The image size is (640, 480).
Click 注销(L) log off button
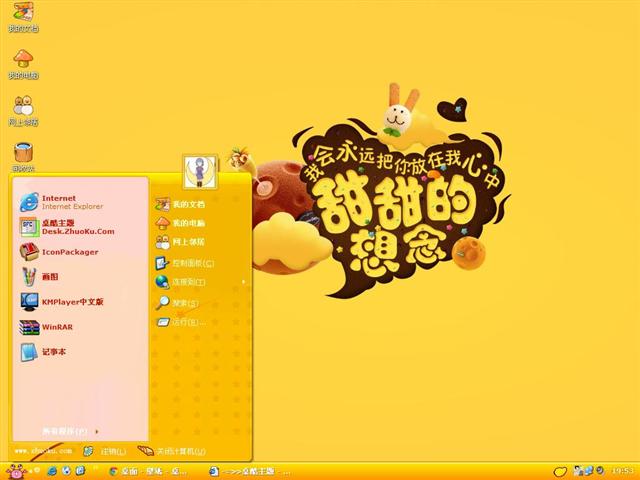(x=104, y=451)
